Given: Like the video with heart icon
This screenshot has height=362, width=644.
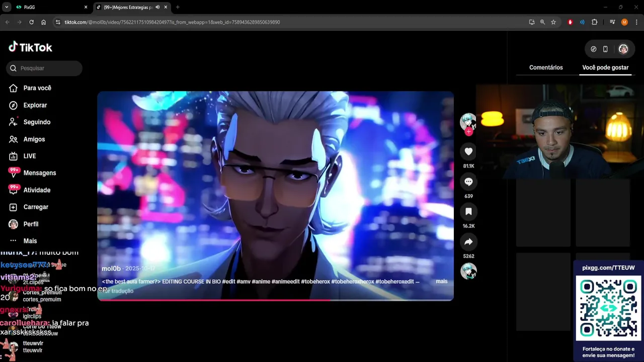Looking at the screenshot, I should click(x=468, y=151).
